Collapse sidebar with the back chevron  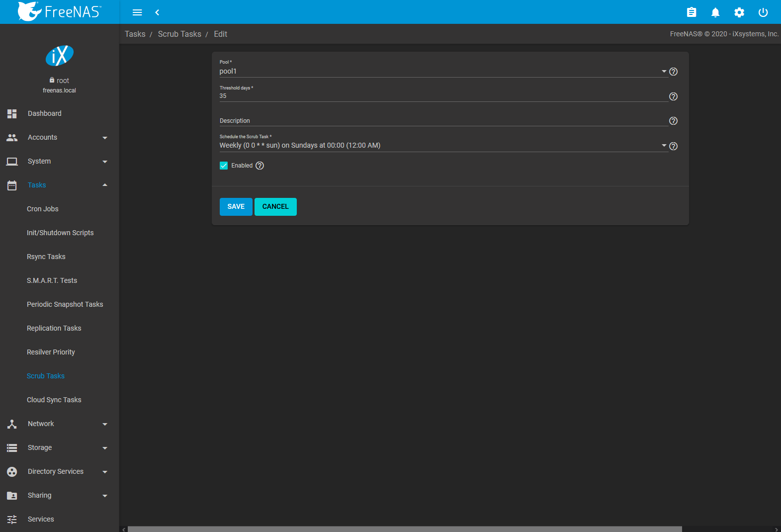click(157, 12)
